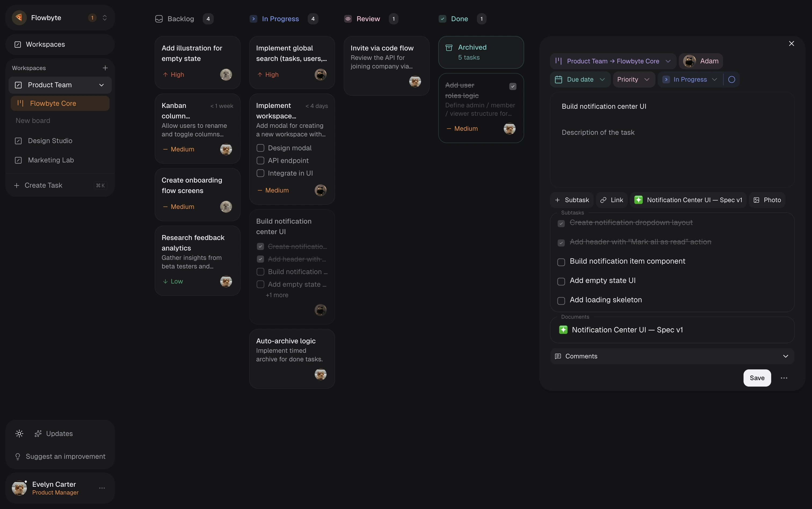The image size is (812, 509).
Task: Click the eye icon beside Review column
Action: pyautogui.click(x=347, y=19)
